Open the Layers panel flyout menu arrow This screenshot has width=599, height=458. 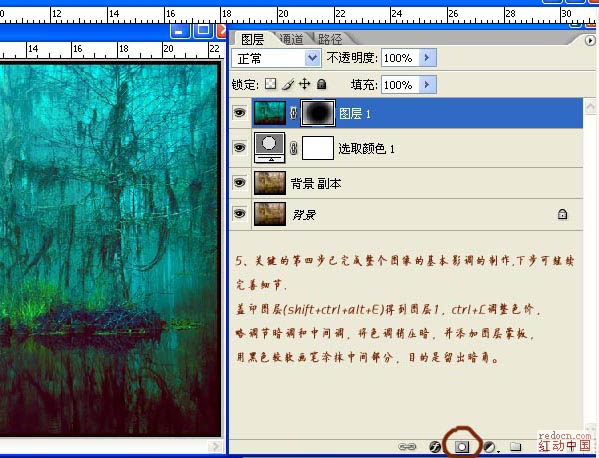tap(590, 40)
